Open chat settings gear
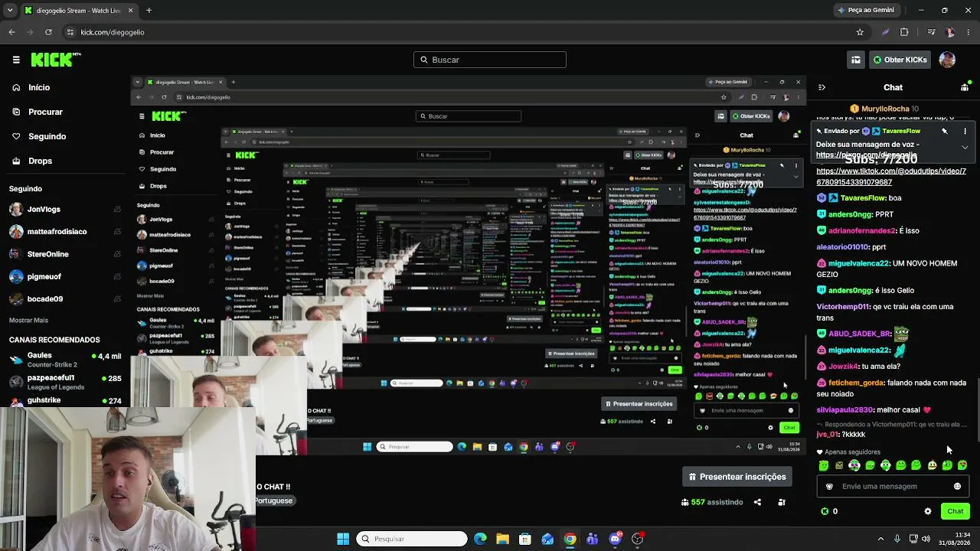This screenshot has height=551, width=980. pos(928,511)
